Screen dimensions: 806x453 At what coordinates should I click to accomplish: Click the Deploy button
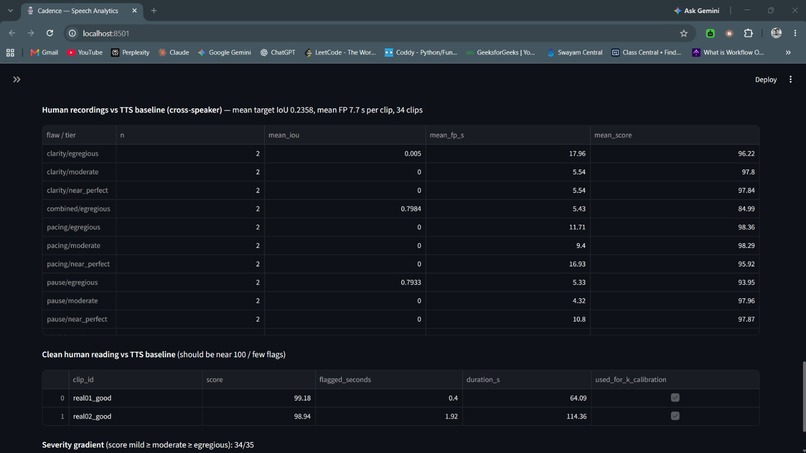pos(765,80)
